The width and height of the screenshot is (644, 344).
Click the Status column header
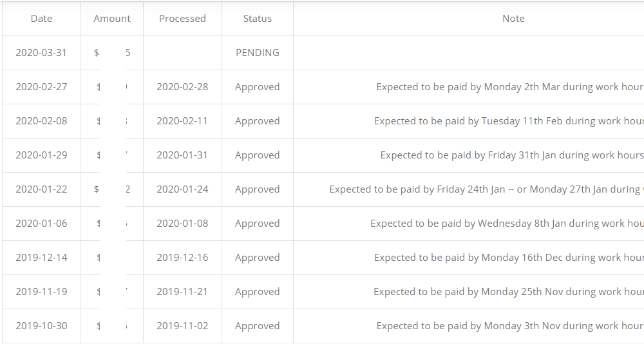point(258,19)
